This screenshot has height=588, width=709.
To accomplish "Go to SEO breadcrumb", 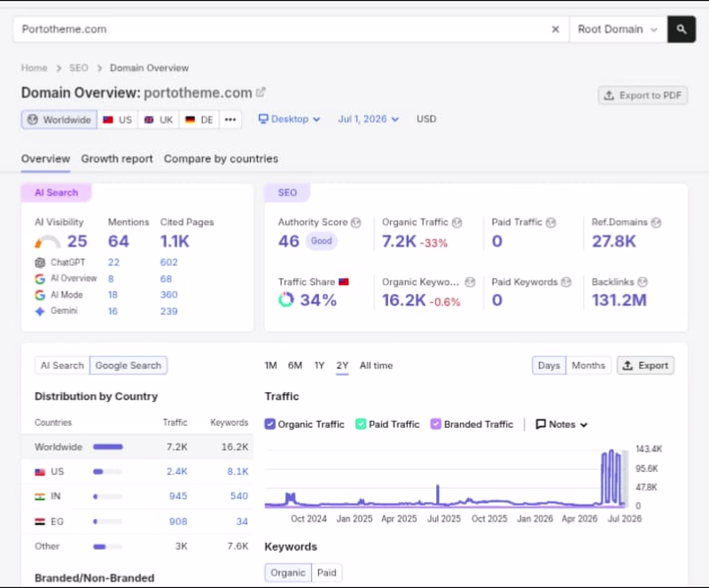I will [x=79, y=68].
